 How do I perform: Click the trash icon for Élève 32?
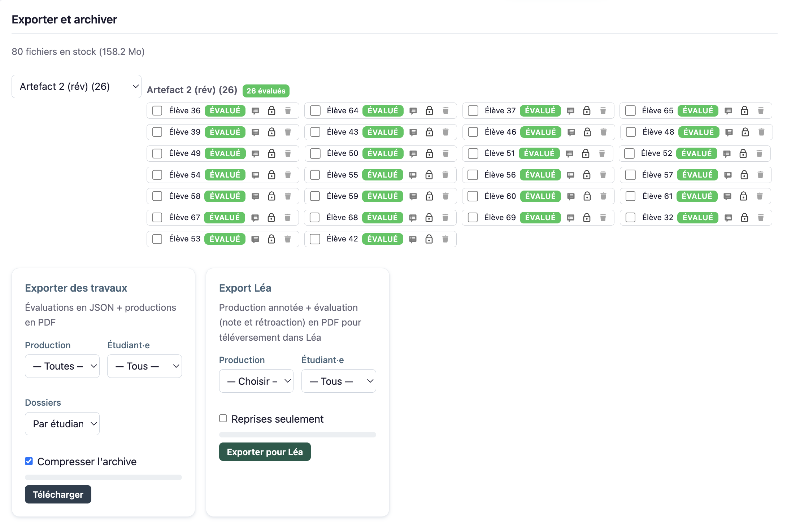coord(761,217)
